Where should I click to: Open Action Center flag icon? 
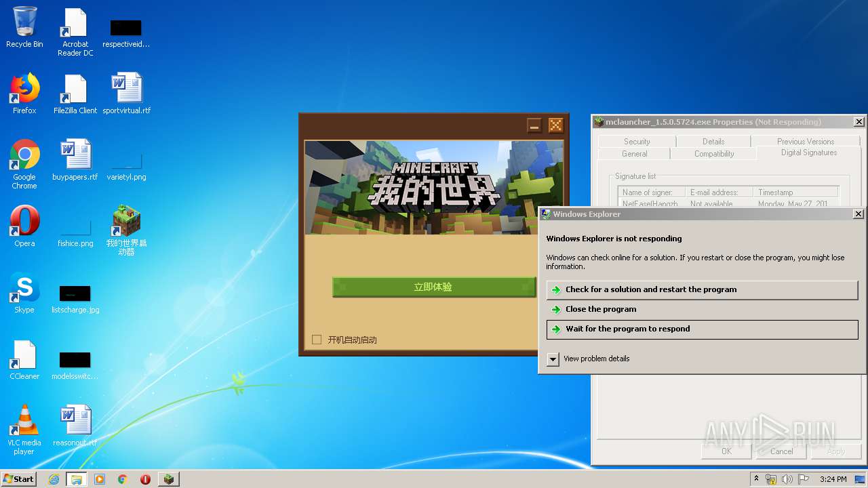(802, 479)
